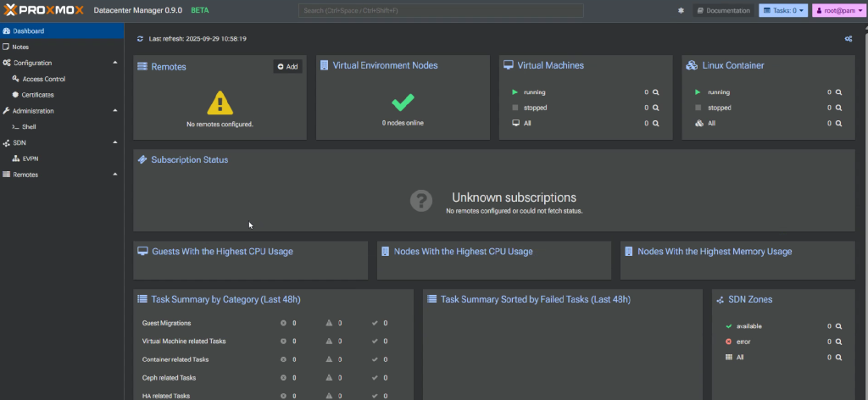This screenshot has width=868, height=400.
Task: Click the magnifier for All virtual machines
Action: tap(655, 124)
